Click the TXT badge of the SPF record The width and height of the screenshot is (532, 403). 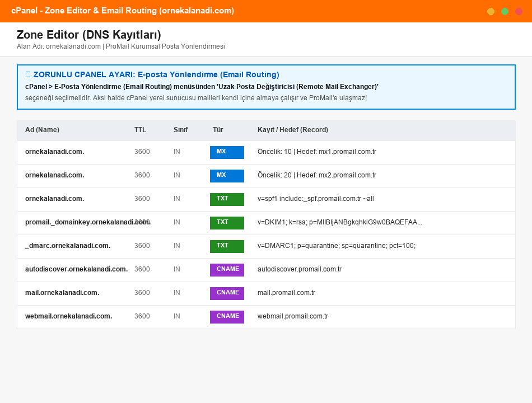pyautogui.click(x=227, y=199)
